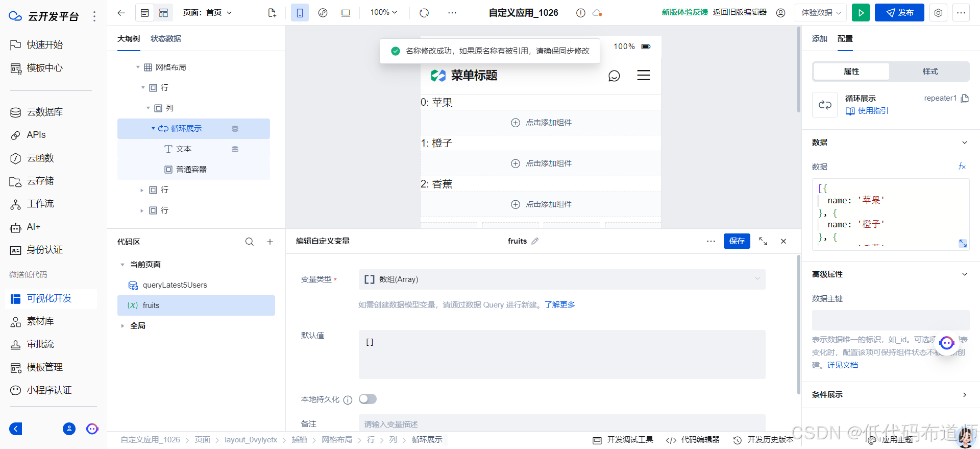This screenshot has height=449, width=980.
Task: Select the outline tree view icon
Action: click(145, 13)
